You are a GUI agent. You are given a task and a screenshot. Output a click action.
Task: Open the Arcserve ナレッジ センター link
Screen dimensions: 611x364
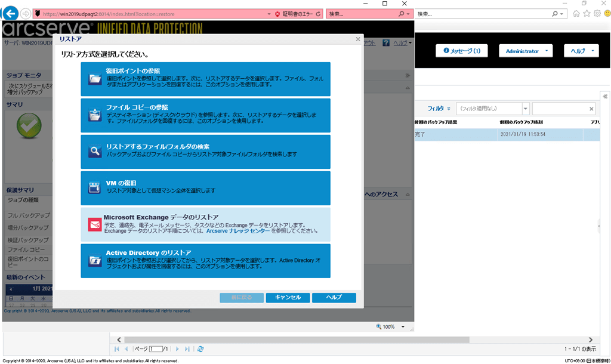pyautogui.click(x=237, y=231)
